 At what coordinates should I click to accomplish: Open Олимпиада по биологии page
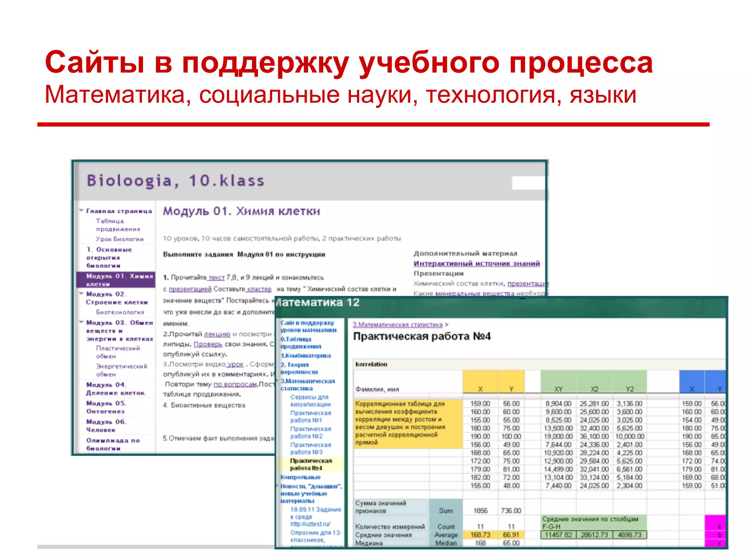point(113,444)
